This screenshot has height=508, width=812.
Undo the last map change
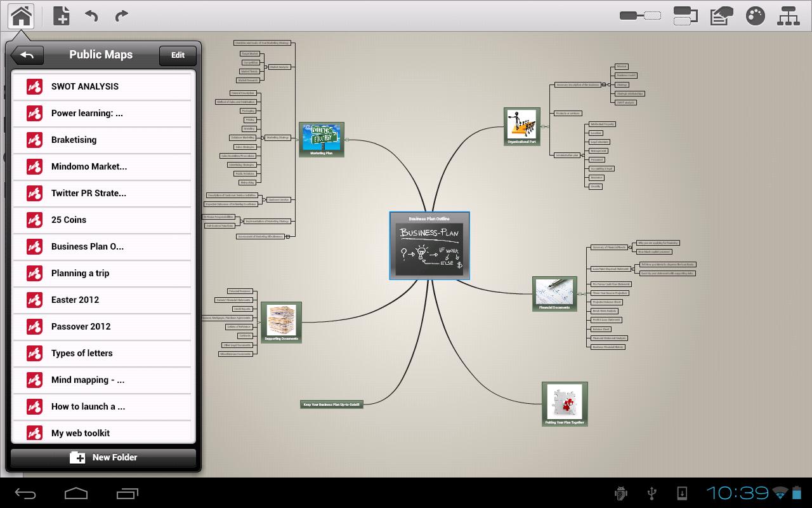91,16
